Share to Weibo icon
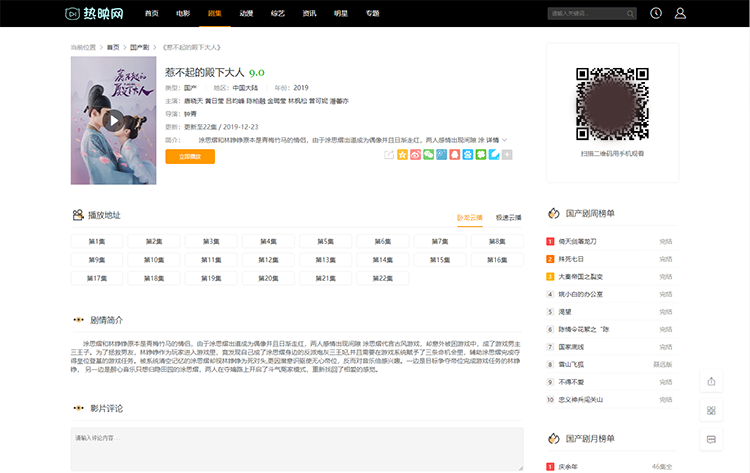Screen dimensions: 750x473 415,154
